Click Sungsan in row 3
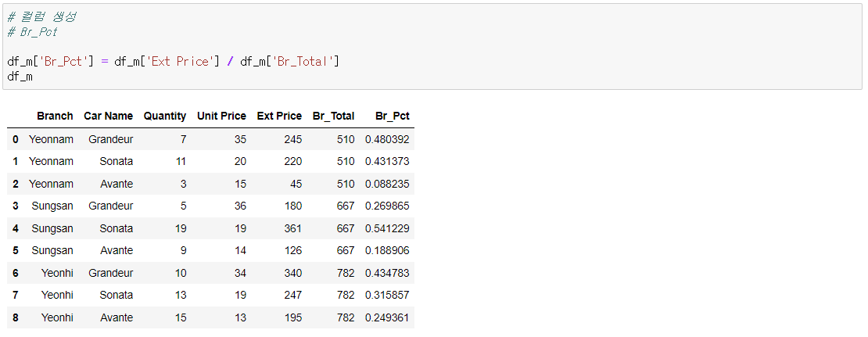This screenshot has height=337, width=868. pyautogui.click(x=52, y=206)
